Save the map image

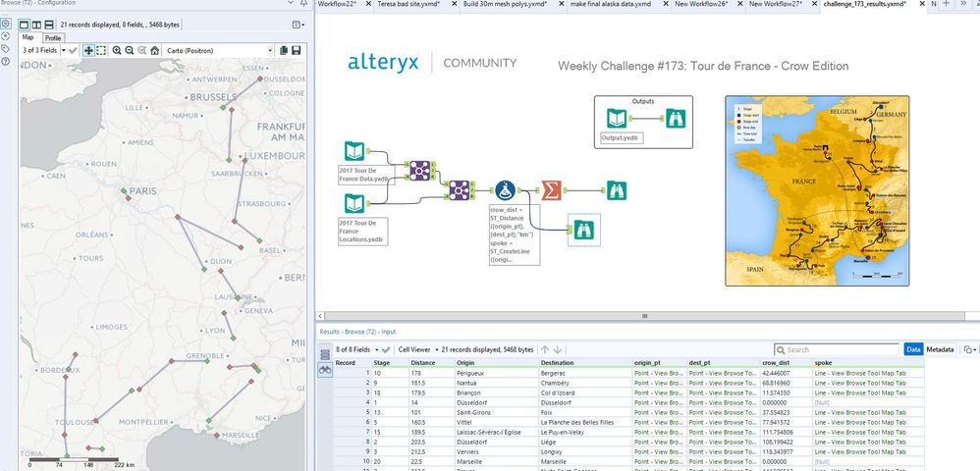point(297,51)
